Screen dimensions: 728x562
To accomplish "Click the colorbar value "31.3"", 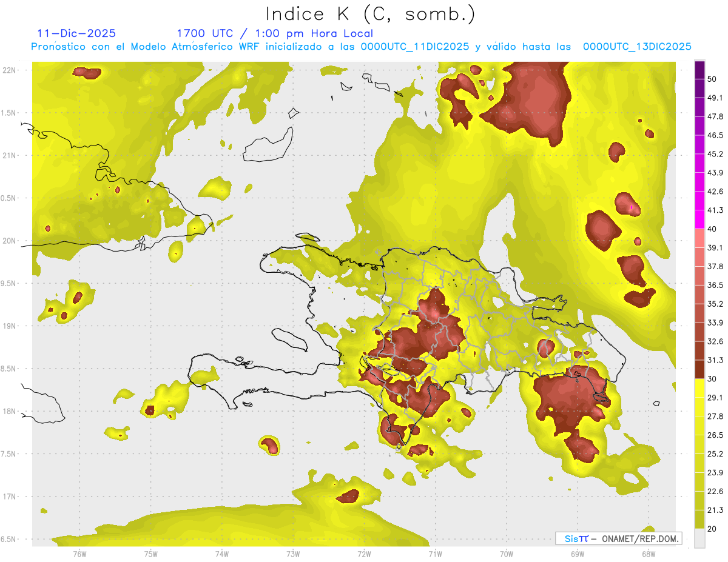I will (x=715, y=360).
